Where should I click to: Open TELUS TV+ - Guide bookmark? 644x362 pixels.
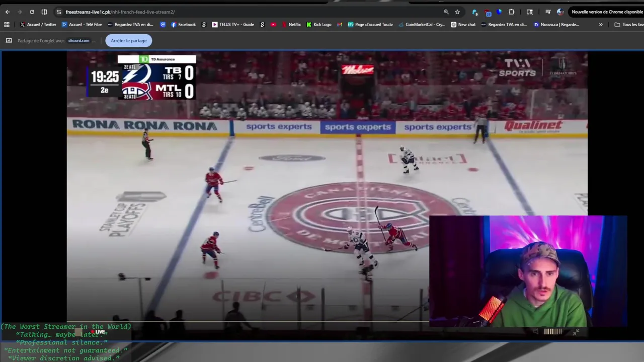233,24
